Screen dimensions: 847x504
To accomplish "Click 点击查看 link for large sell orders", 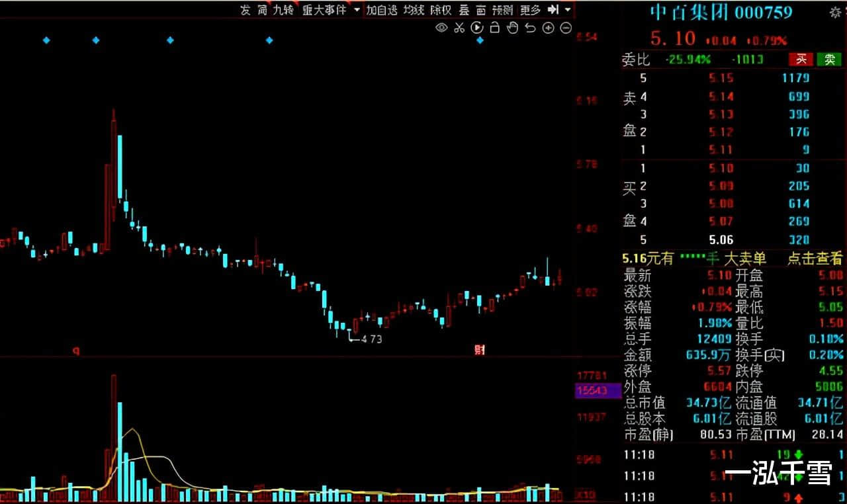I will click(x=815, y=258).
